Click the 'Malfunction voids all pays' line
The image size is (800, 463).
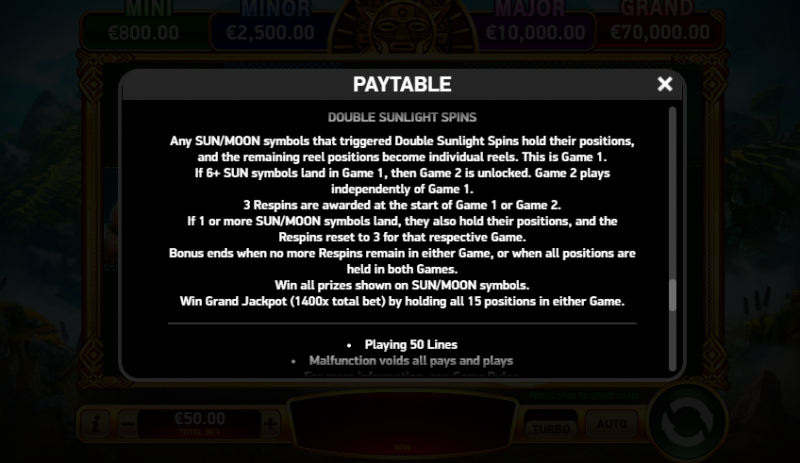point(411,360)
